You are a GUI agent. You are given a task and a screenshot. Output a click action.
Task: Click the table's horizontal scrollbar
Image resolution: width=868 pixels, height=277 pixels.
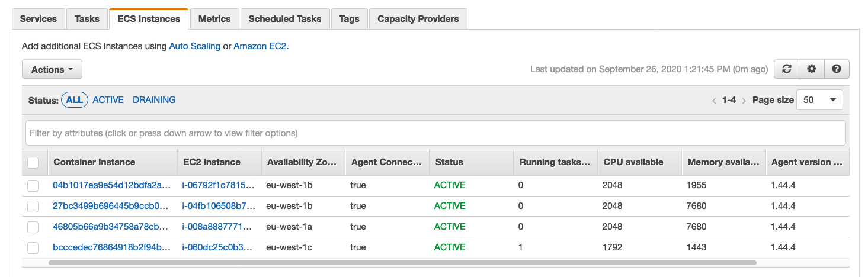click(402, 262)
